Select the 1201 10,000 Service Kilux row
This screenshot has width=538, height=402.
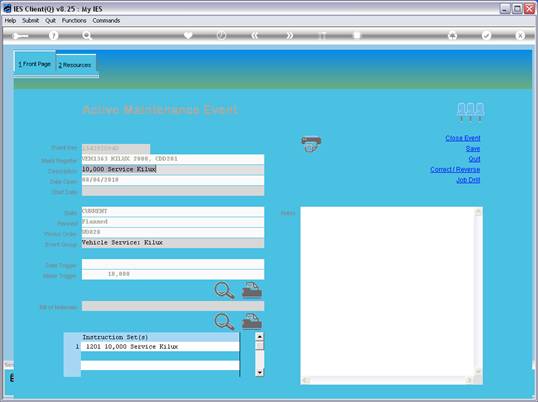pyautogui.click(x=160, y=347)
